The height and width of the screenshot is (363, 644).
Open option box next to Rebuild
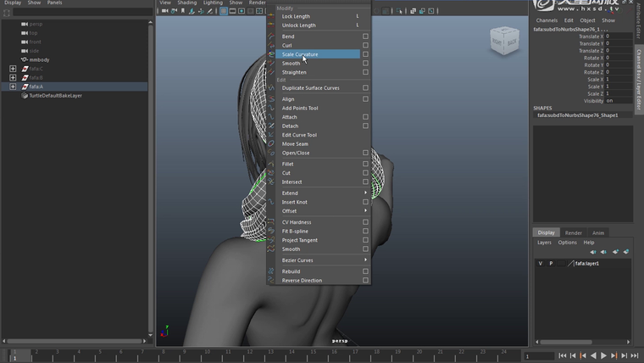tap(365, 271)
